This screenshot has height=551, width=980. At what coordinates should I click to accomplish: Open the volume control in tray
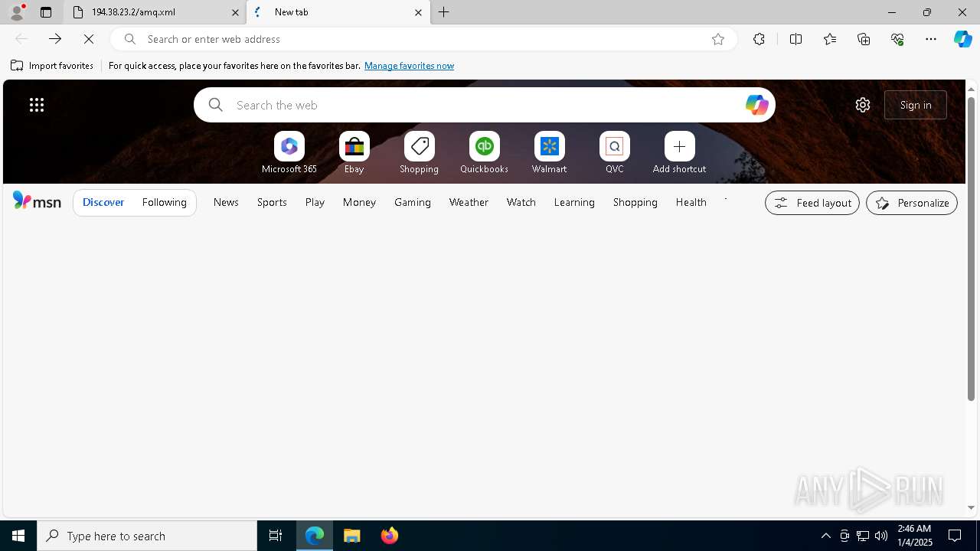point(881,536)
